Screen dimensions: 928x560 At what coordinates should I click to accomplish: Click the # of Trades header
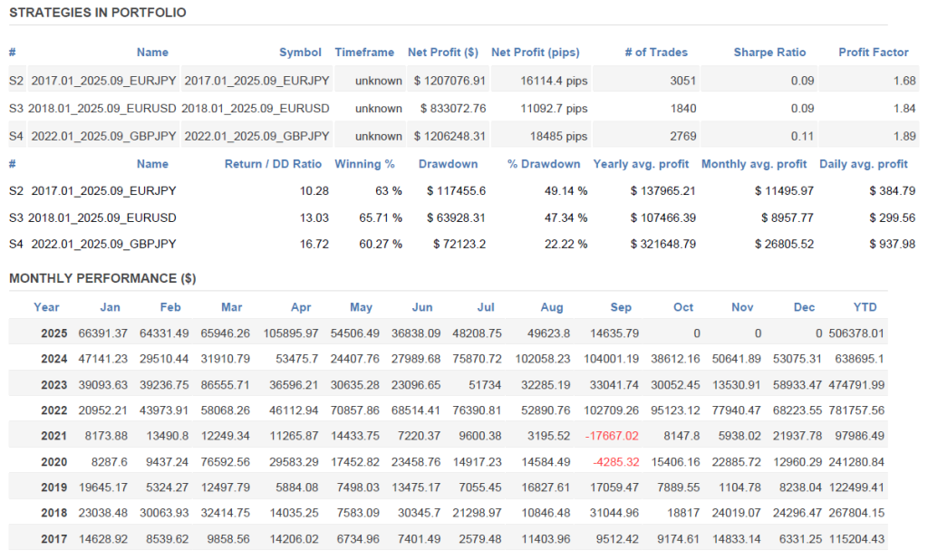[x=656, y=53]
